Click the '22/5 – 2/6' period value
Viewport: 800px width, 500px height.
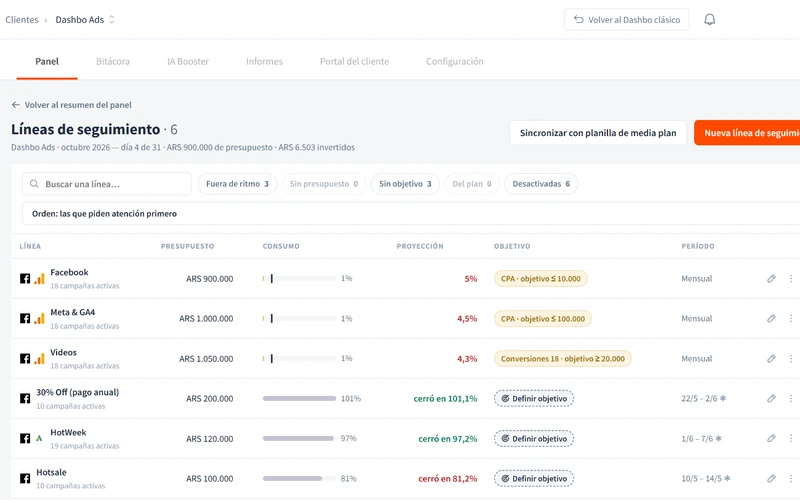point(699,398)
